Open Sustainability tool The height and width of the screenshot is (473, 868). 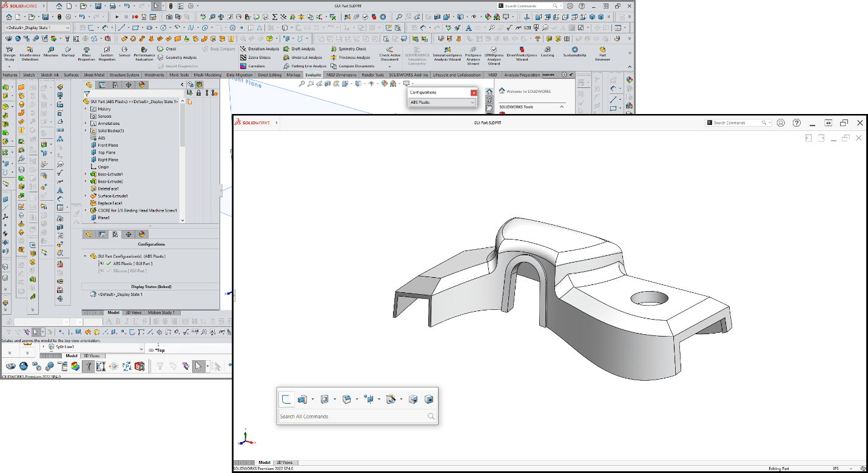click(x=574, y=52)
